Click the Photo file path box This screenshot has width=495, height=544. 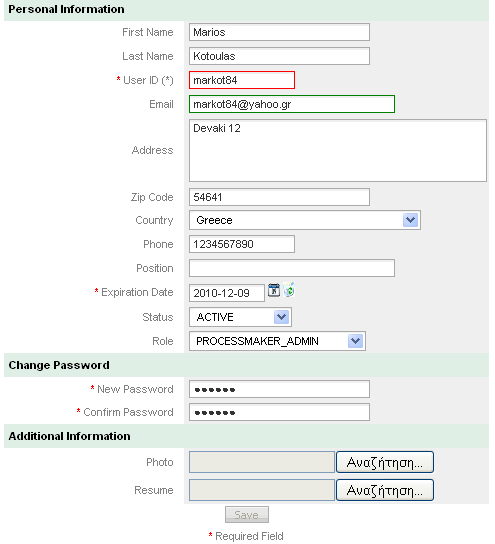click(x=262, y=462)
